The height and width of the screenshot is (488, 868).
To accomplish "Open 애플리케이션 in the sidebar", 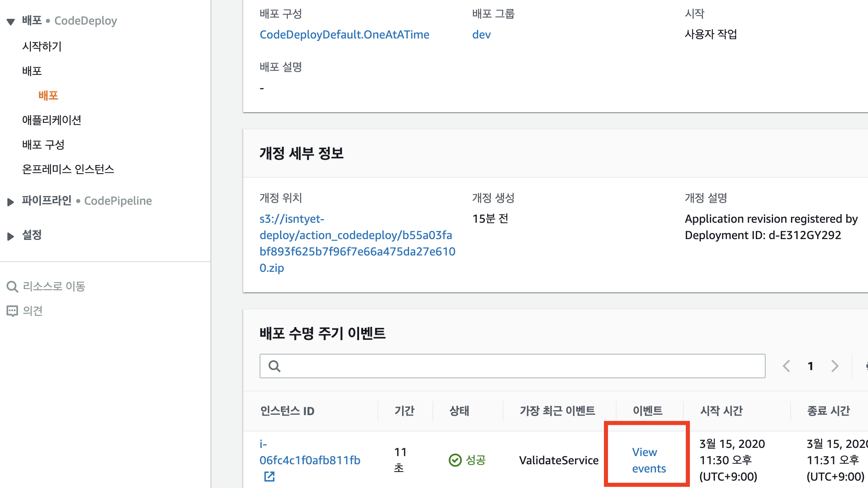I will click(52, 120).
